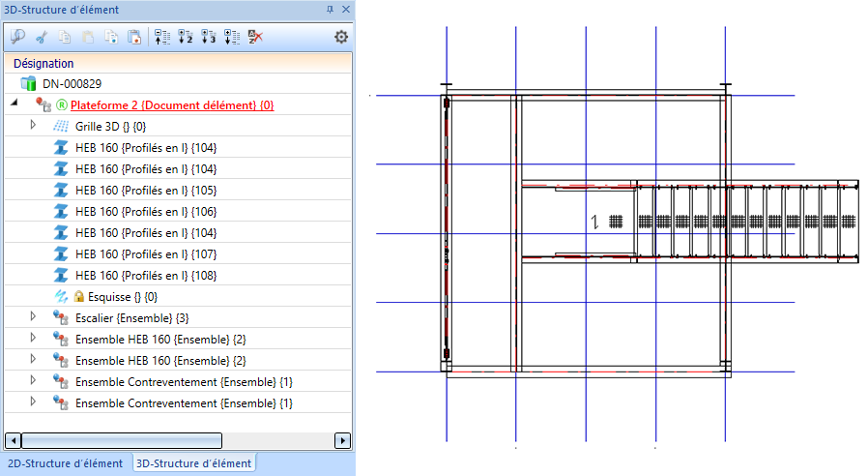This screenshot has width=868, height=476.
Task: Collapse the Plateforme 2 document node
Action: tap(14, 104)
